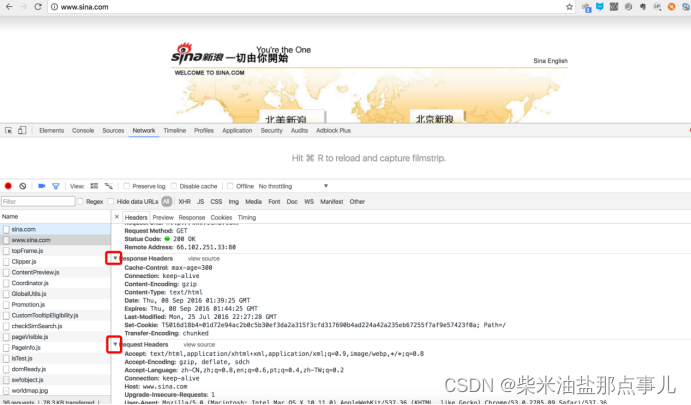Viewport: 691px width, 405px height.
Task: Filter requests by CSS type
Action: (x=216, y=201)
